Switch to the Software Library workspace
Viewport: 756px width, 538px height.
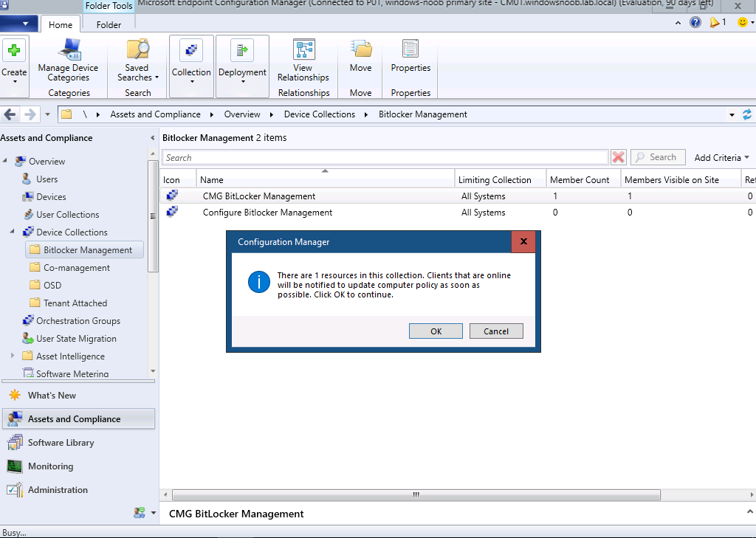78,443
